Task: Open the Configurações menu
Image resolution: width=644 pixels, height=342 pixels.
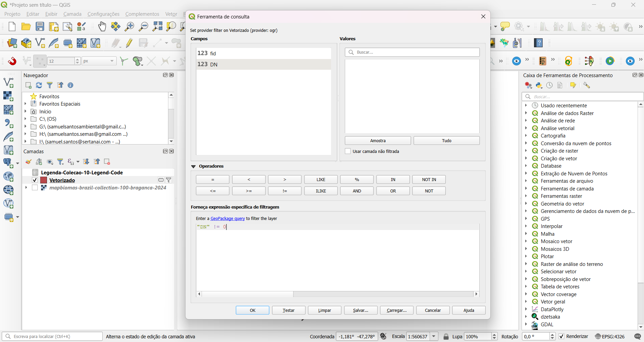Action: click(x=103, y=14)
